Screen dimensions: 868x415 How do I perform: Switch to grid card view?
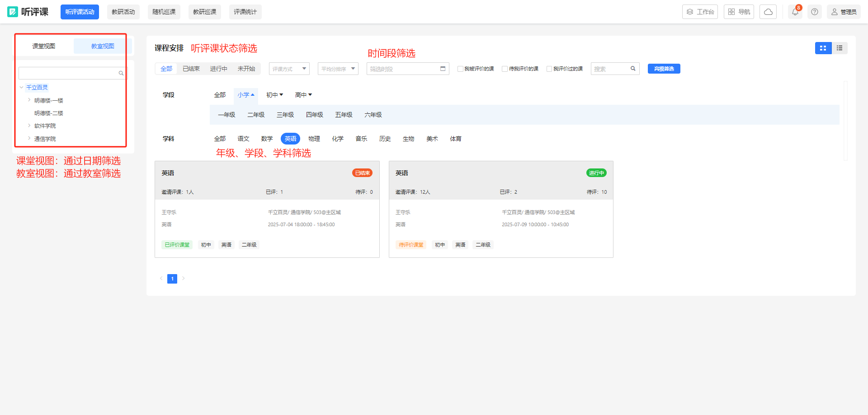(823, 48)
